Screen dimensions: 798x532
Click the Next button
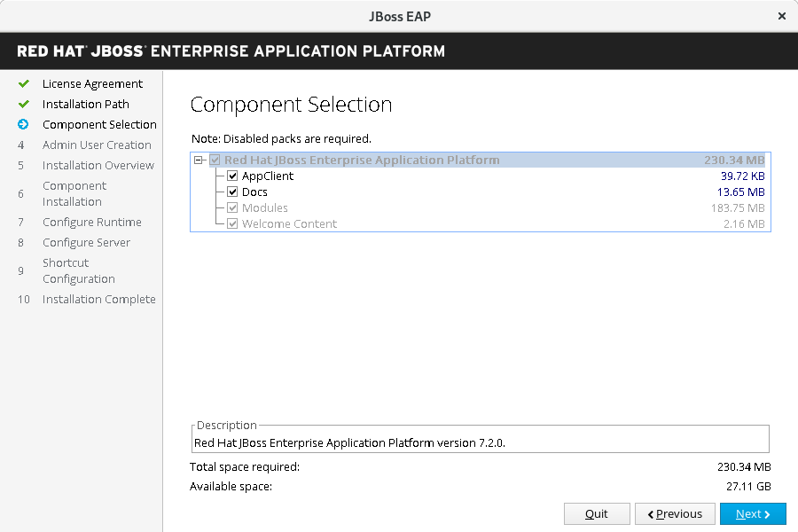coord(753,514)
